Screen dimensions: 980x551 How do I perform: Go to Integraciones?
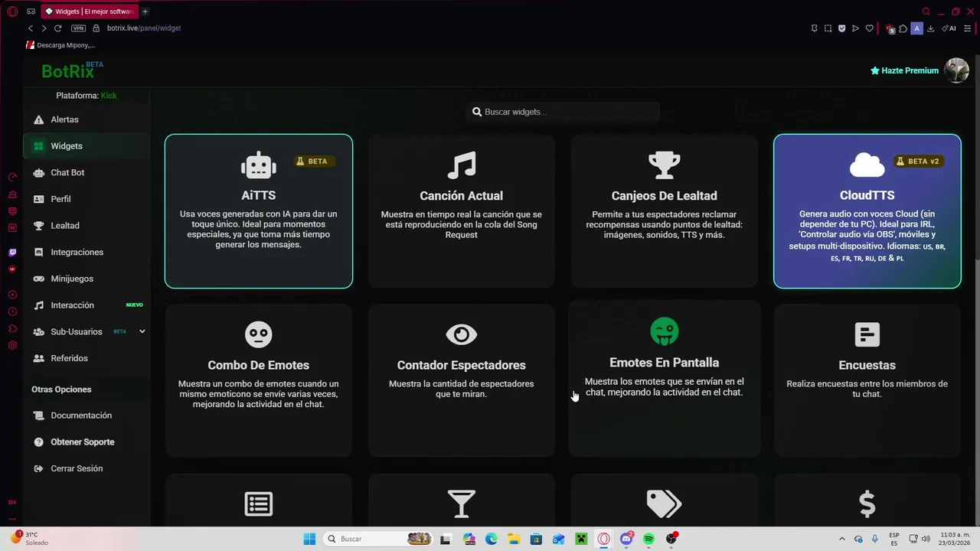(87, 253)
